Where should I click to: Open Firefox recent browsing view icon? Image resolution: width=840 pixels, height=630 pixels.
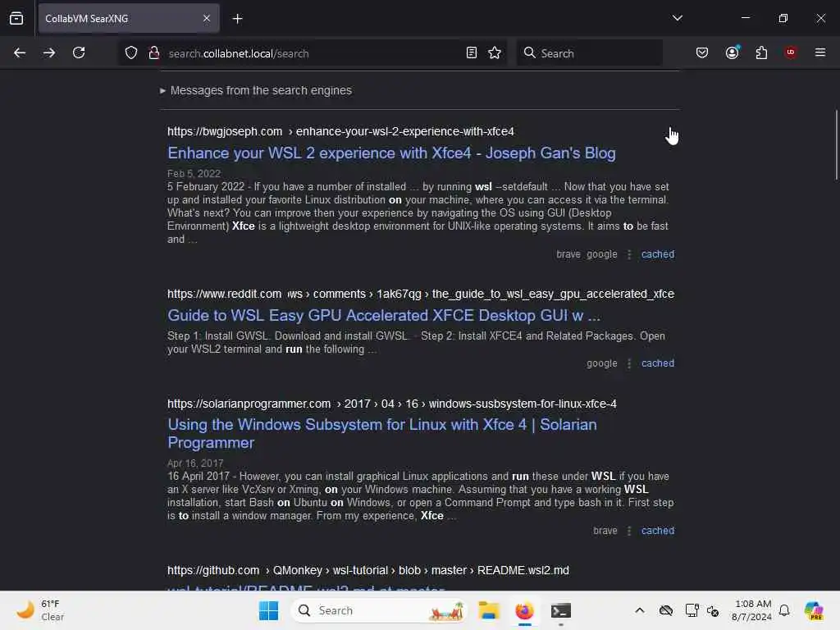16,18
